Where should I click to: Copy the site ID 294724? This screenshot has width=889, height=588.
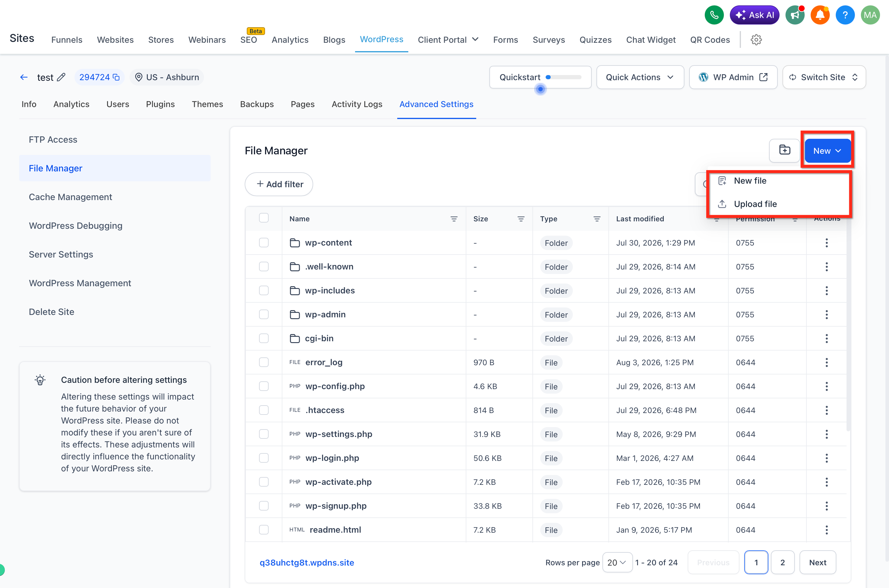point(116,77)
